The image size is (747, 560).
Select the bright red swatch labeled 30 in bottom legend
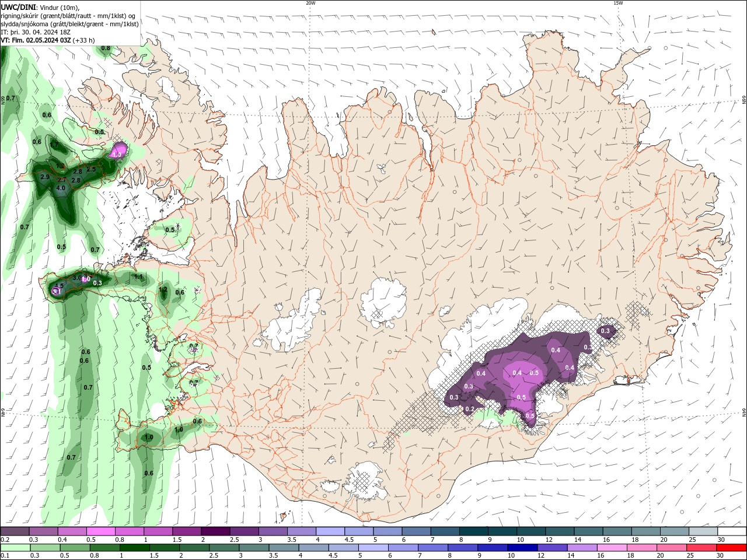(731, 548)
